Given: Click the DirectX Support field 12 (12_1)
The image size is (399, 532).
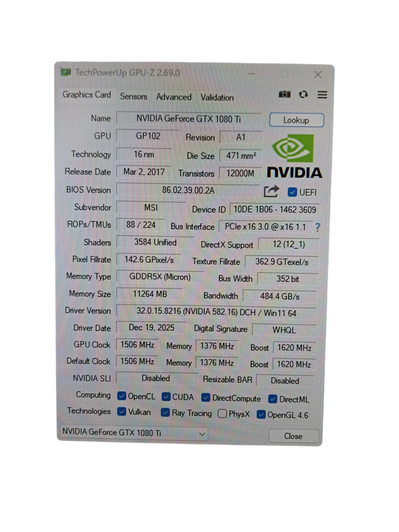Looking at the screenshot, I should (x=289, y=244).
